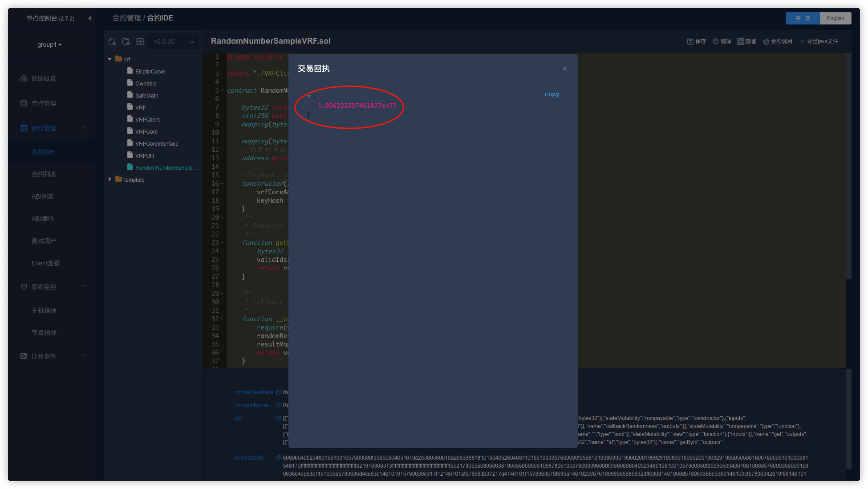Select 主机指标 submenu item

(44, 310)
